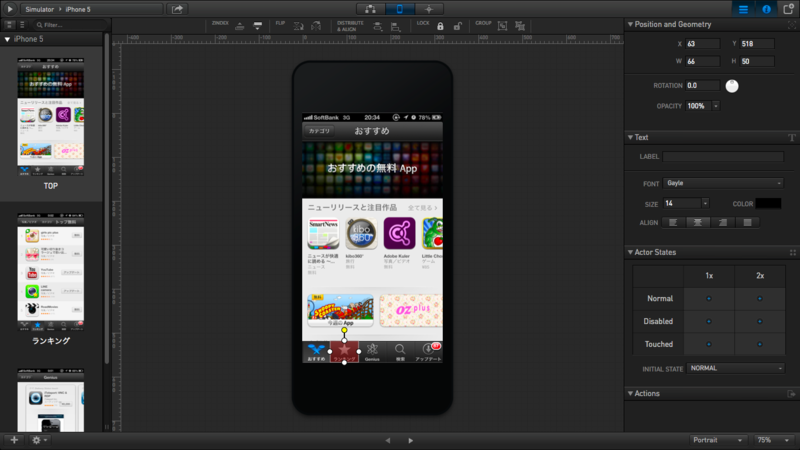Screen dimensions: 800x450
Task: Lock the selected actor
Action: [x=440, y=27]
